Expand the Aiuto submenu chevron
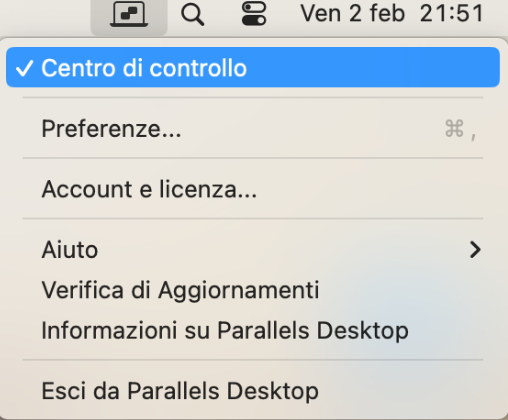 (475, 250)
